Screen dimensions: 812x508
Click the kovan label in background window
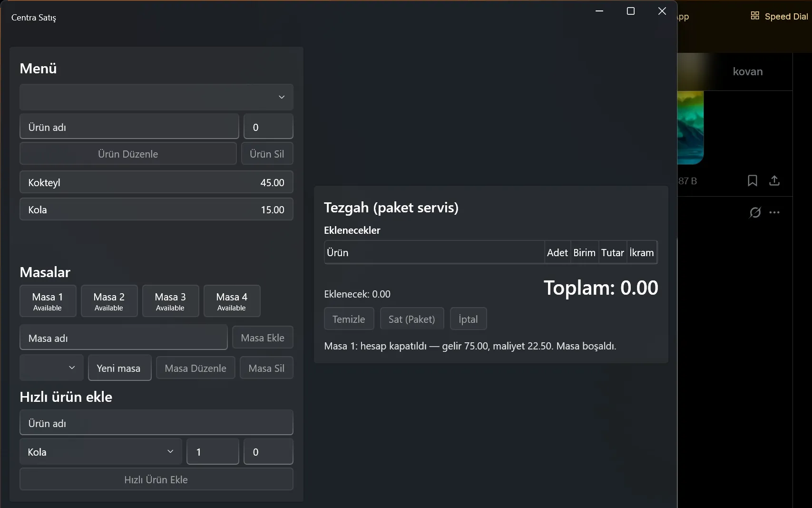748,71
